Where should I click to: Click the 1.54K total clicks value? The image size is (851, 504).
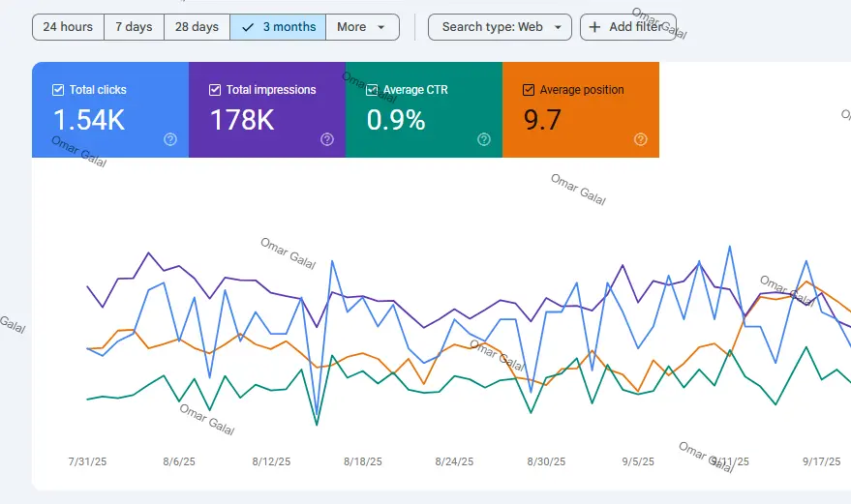pos(89,120)
